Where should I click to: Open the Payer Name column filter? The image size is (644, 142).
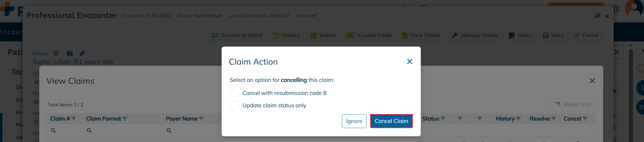201,119
